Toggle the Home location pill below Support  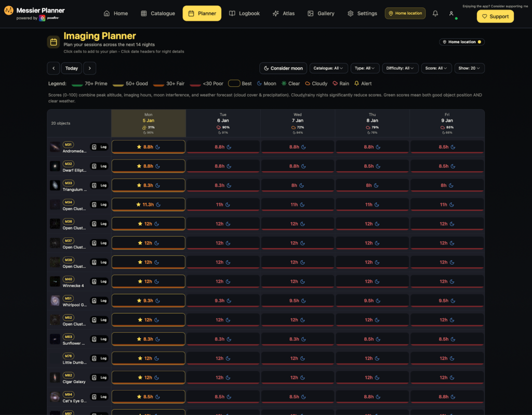pos(461,42)
